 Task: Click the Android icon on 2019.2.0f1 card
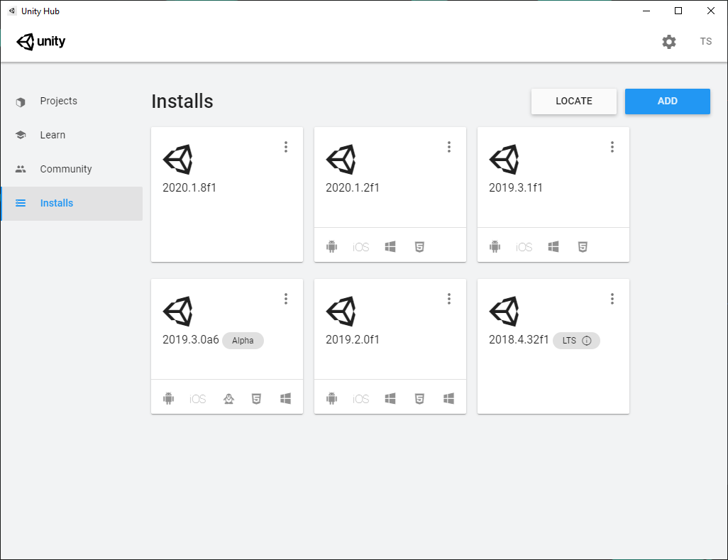click(x=331, y=398)
